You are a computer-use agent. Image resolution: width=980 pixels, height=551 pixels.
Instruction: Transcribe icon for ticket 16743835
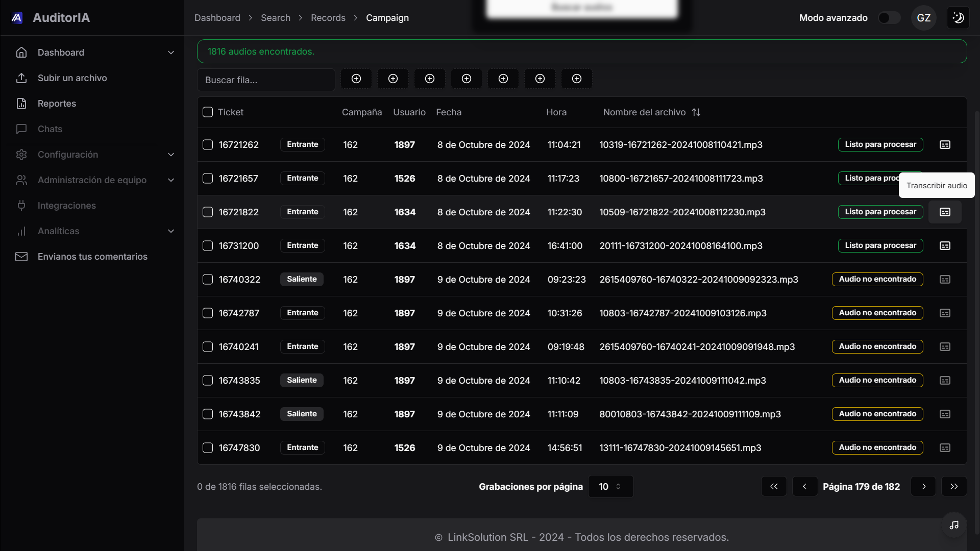pos(945,381)
